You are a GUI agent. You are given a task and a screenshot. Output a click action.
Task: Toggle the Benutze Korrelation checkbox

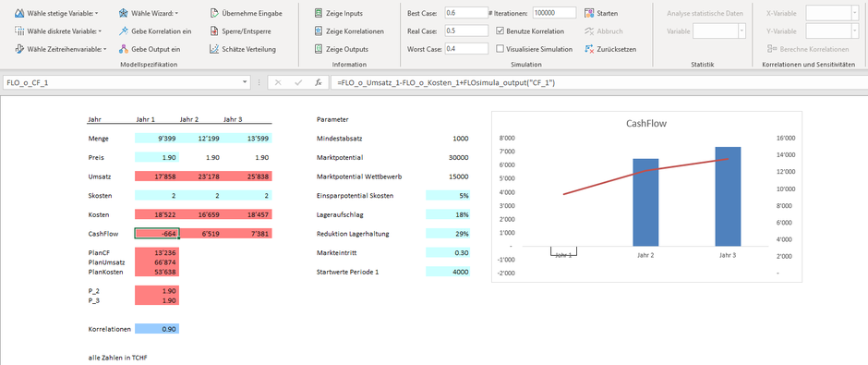(500, 31)
